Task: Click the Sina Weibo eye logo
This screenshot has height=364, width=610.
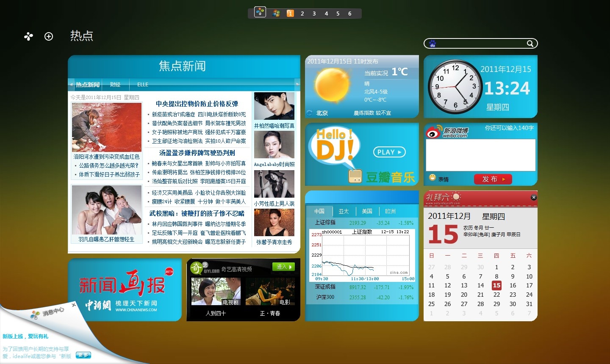Action: 433,133
